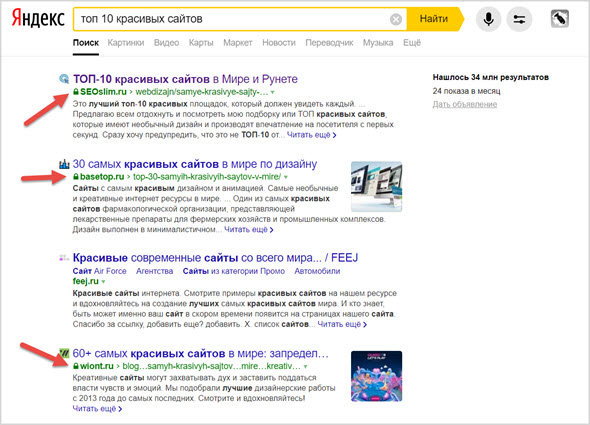Click the feej.ru result favicon

point(64,258)
